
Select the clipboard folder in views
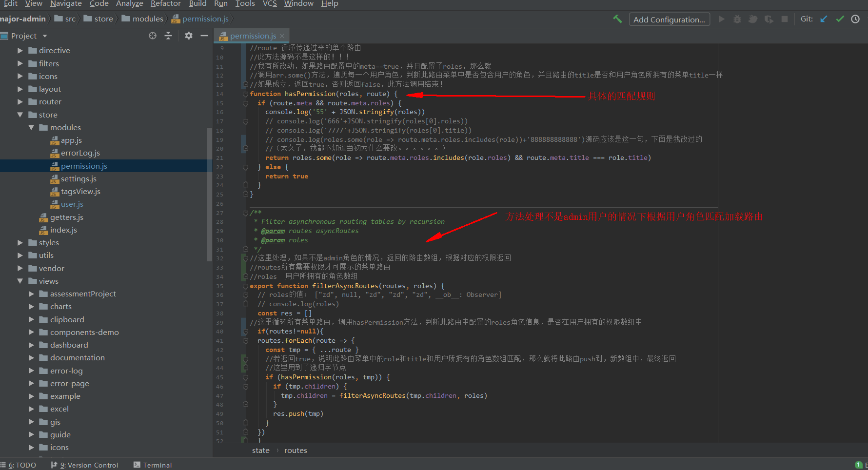point(67,320)
